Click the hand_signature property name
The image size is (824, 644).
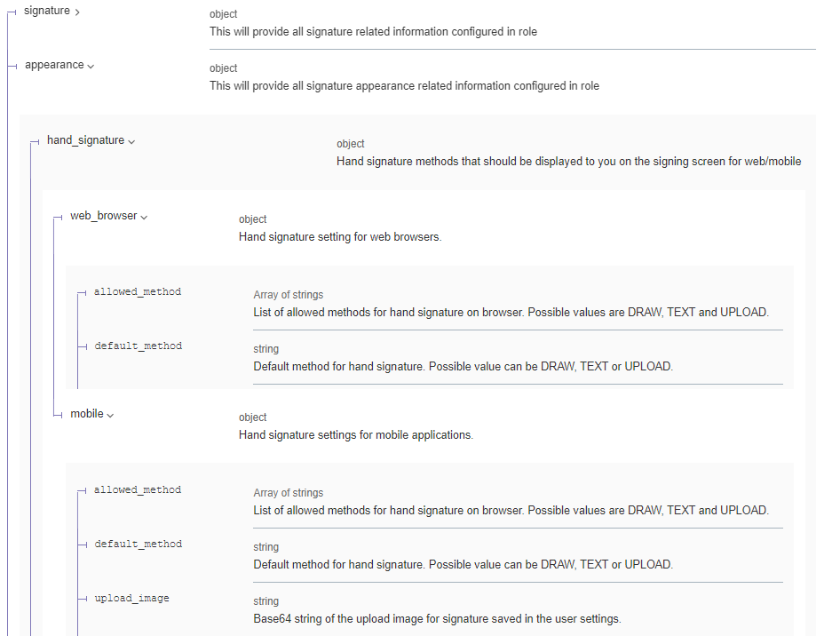click(85, 140)
